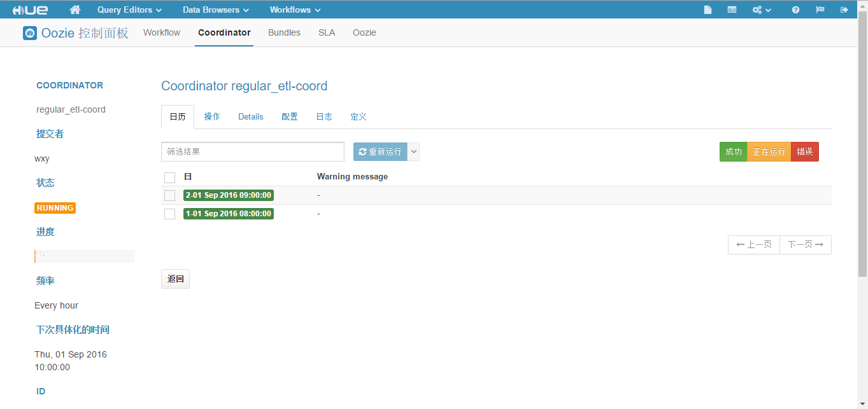Click the submitter wxy text
This screenshot has width=868, height=409.
tap(42, 158)
